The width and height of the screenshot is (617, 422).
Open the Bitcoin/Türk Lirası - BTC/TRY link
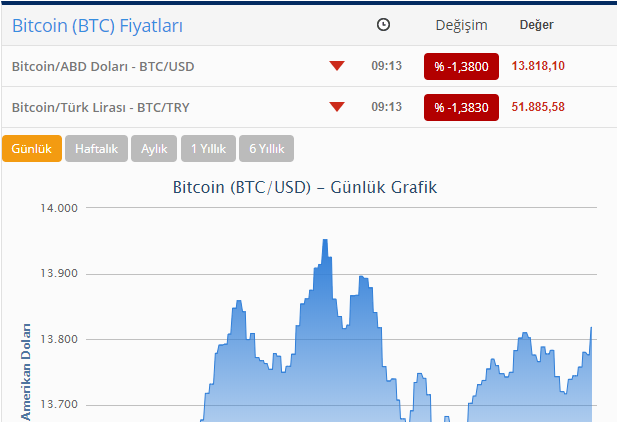101,107
